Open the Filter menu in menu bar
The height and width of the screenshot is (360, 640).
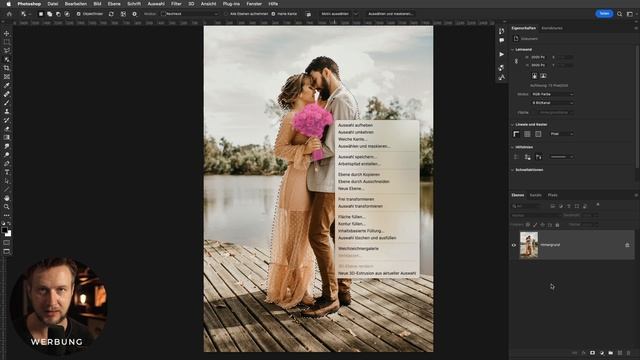(176, 4)
